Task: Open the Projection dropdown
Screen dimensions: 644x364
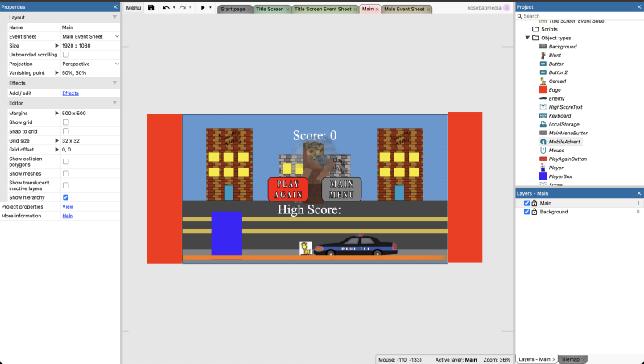Action: tap(90, 64)
